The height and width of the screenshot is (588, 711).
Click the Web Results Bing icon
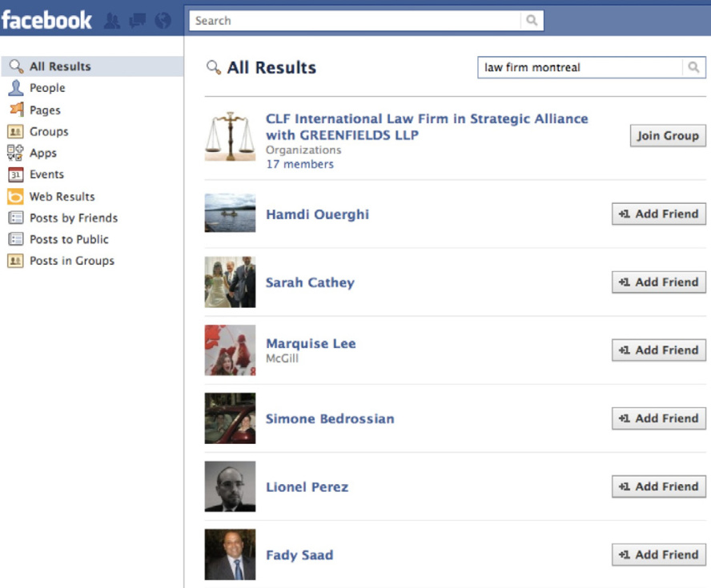point(15,197)
